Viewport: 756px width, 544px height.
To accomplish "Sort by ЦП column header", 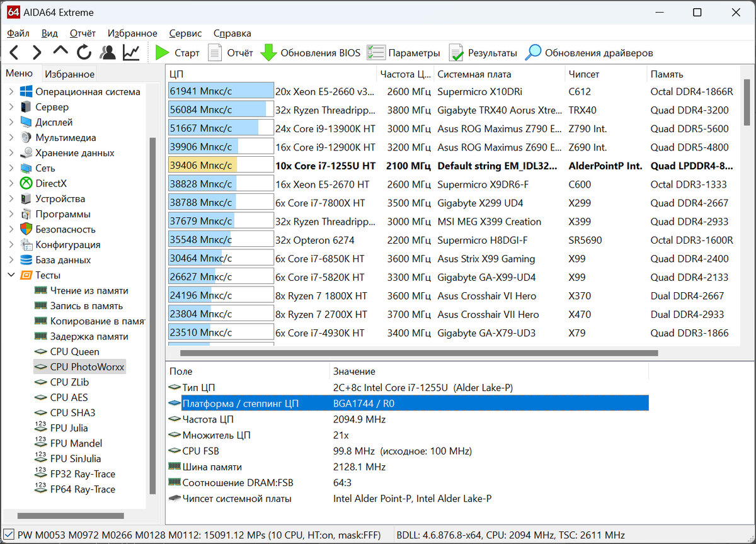I will (271, 74).
